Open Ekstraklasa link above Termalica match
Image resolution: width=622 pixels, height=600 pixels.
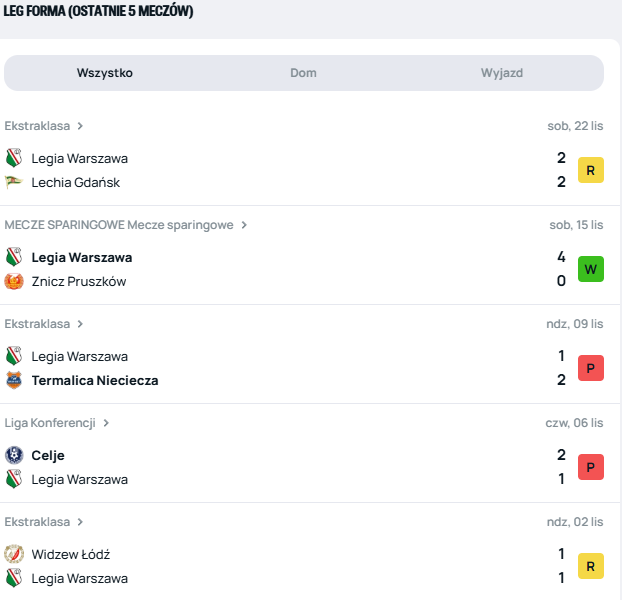(38, 324)
